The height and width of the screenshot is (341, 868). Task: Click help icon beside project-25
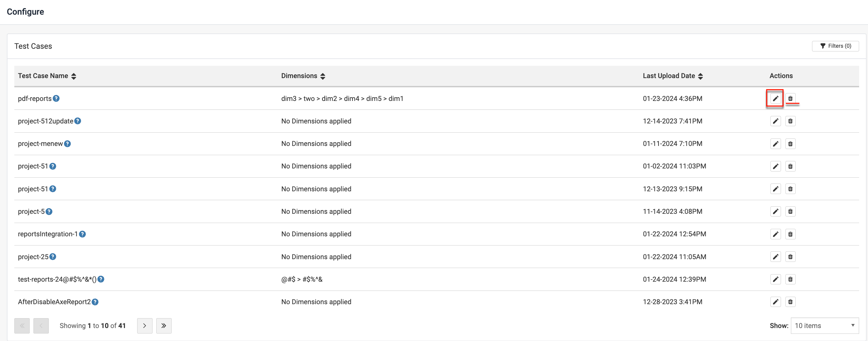coord(53,257)
